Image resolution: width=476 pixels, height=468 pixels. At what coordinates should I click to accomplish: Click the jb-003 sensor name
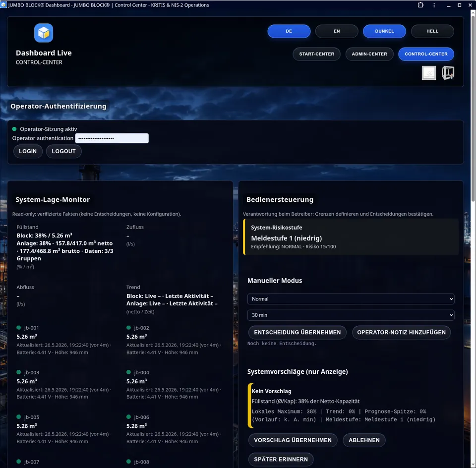point(32,372)
